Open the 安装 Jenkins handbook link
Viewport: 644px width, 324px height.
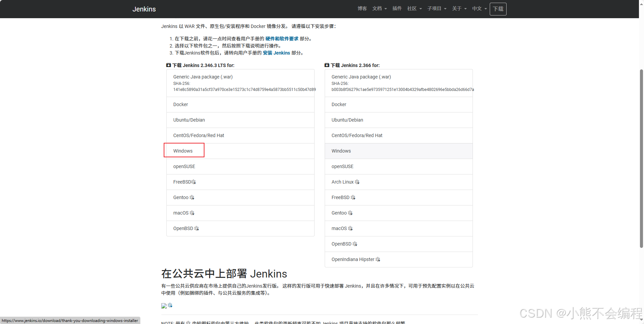[x=277, y=53]
